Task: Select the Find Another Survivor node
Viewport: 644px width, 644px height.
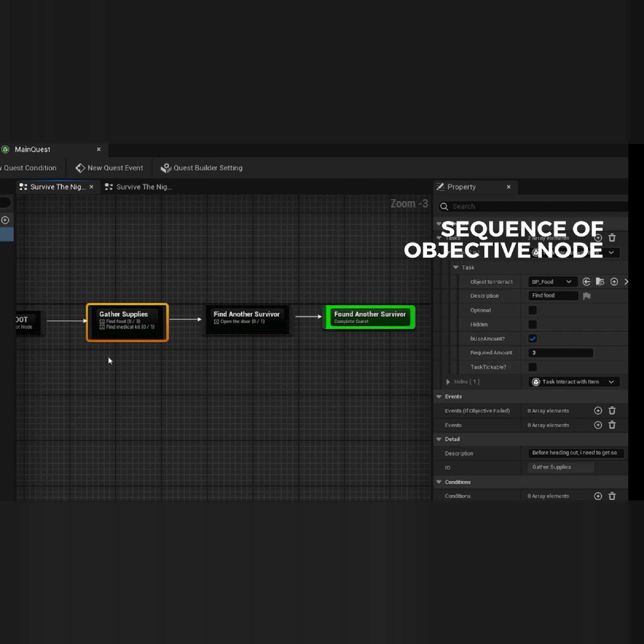Action: pyautogui.click(x=247, y=319)
